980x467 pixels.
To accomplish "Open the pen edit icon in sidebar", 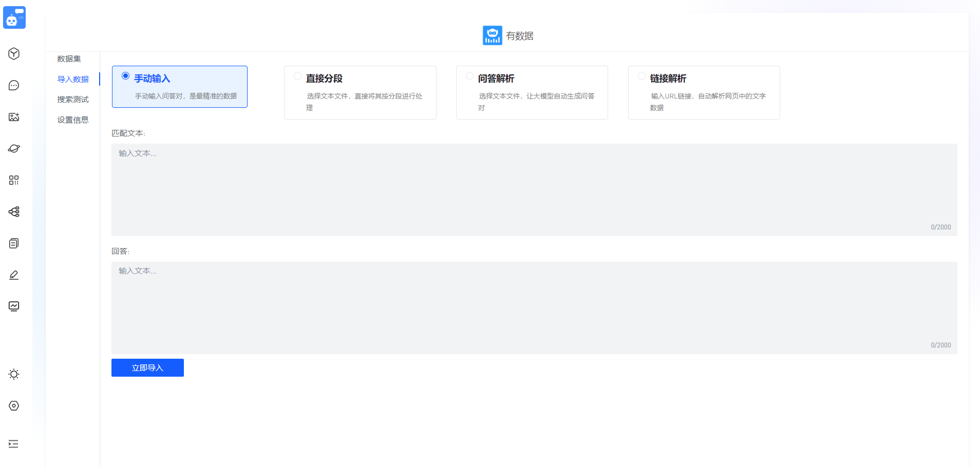I will (14, 275).
